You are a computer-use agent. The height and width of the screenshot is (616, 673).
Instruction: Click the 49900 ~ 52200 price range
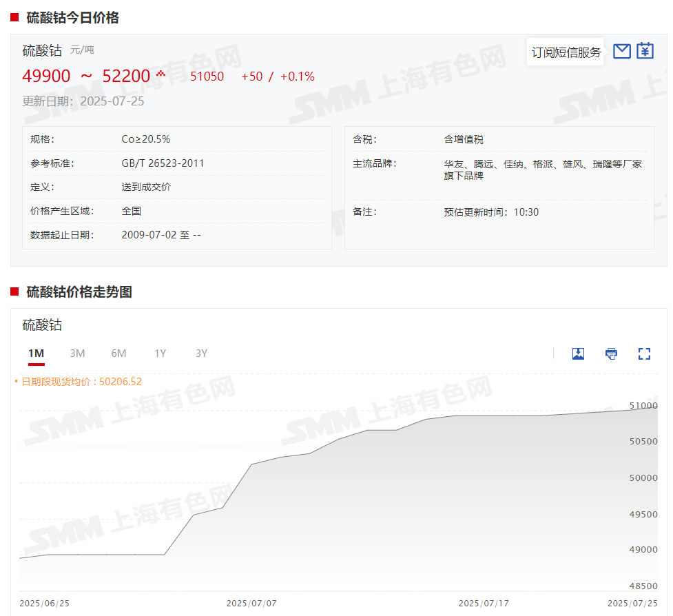tap(86, 76)
